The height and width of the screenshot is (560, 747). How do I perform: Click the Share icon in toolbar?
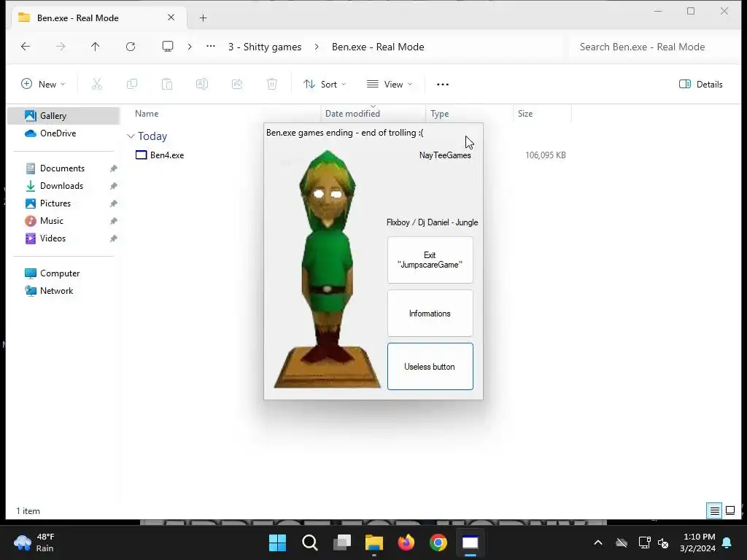tap(237, 85)
